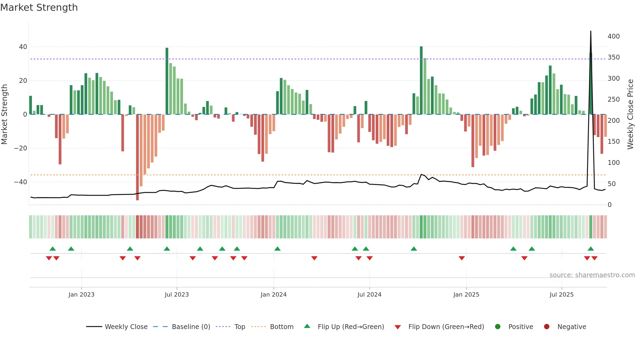644x362 pixels.
Task: Toggle the Top legend entry
Action: [x=230, y=327]
